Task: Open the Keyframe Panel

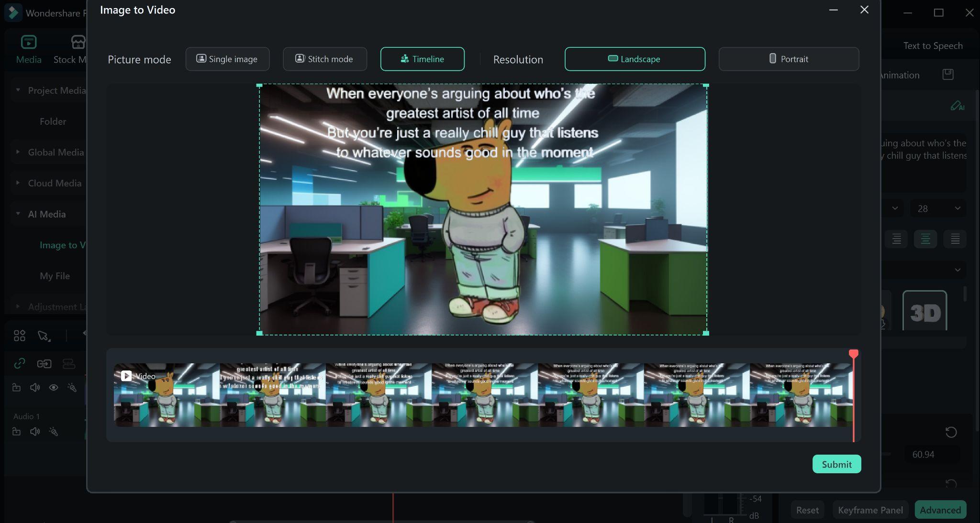Action: pos(870,510)
